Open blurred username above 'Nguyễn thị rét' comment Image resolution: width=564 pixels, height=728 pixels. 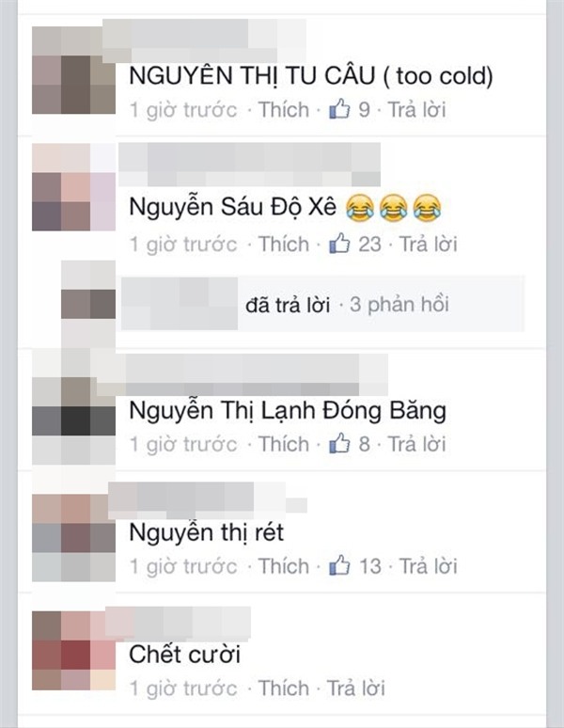tap(207, 501)
